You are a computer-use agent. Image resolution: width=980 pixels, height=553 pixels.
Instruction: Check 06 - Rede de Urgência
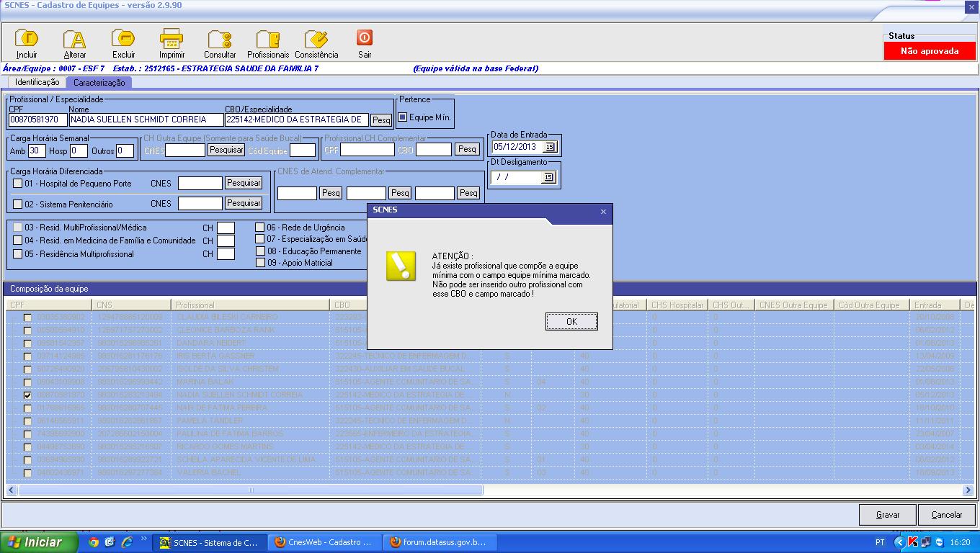[x=260, y=228]
